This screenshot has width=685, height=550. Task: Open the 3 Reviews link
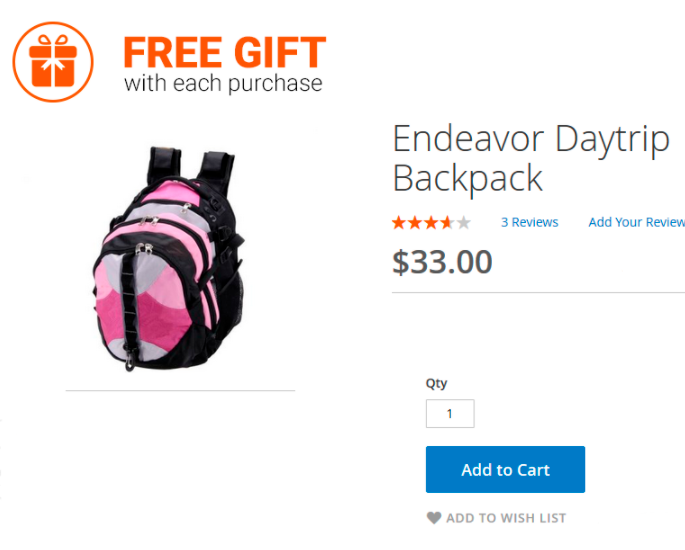[x=529, y=222]
